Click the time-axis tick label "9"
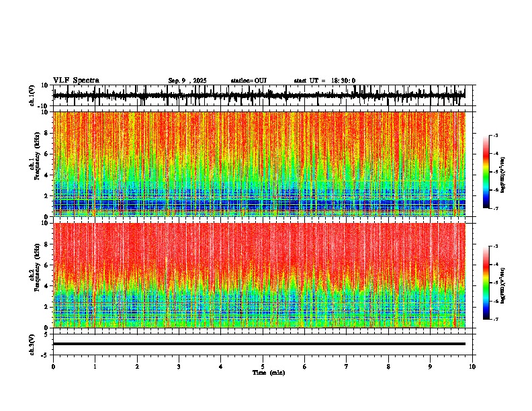The image size is (532, 411). click(x=430, y=367)
